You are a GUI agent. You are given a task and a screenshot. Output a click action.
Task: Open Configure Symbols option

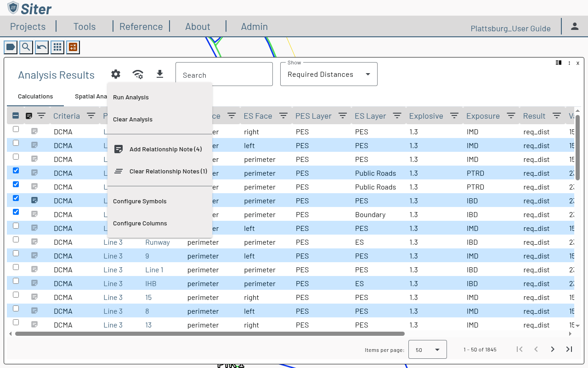tap(160, 201)
